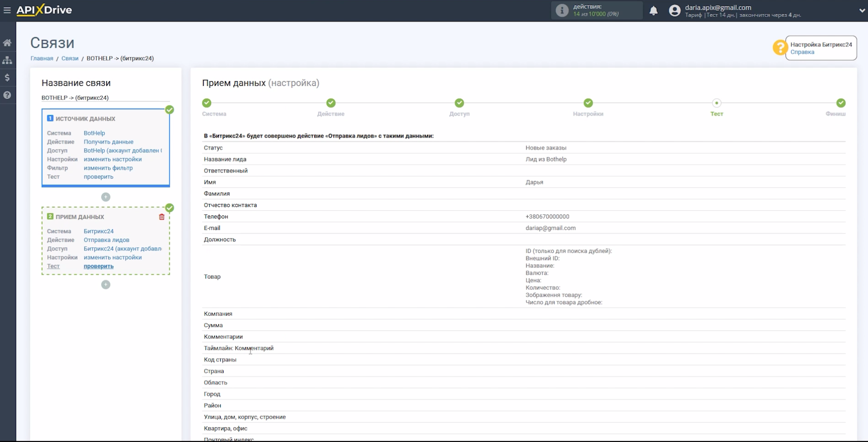This screenshot has width=868, height=442.
Task: Open the connections sitemap sidebar icon
Action: click(x=7, y=60)
